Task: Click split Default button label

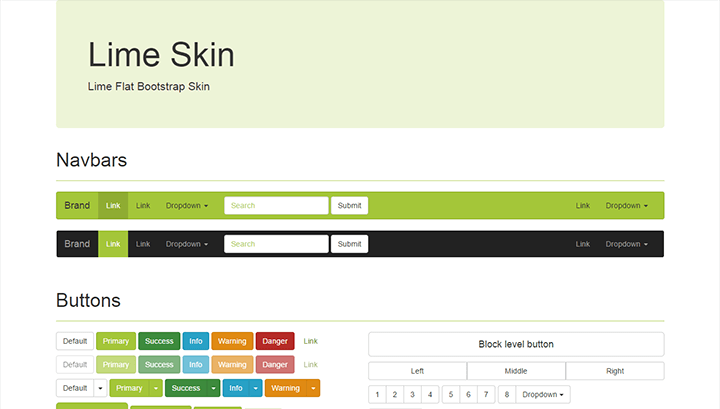Action: click(x=75, y=388)
